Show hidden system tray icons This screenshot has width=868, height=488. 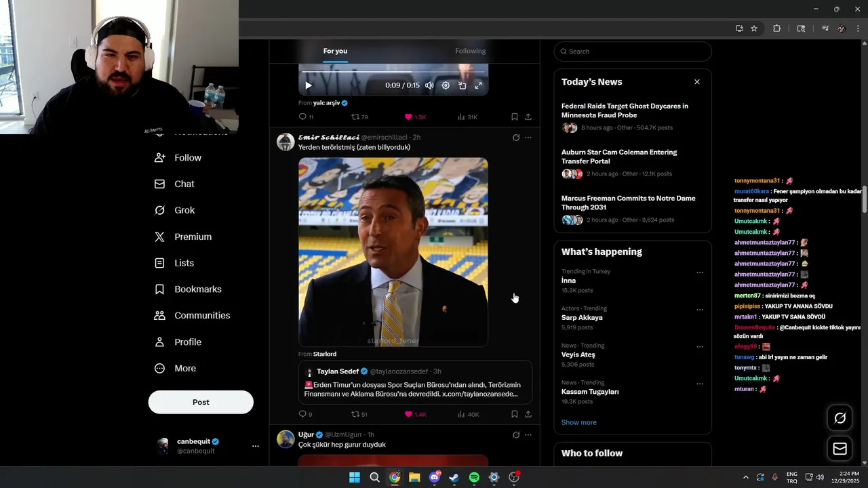click(746, 477)
